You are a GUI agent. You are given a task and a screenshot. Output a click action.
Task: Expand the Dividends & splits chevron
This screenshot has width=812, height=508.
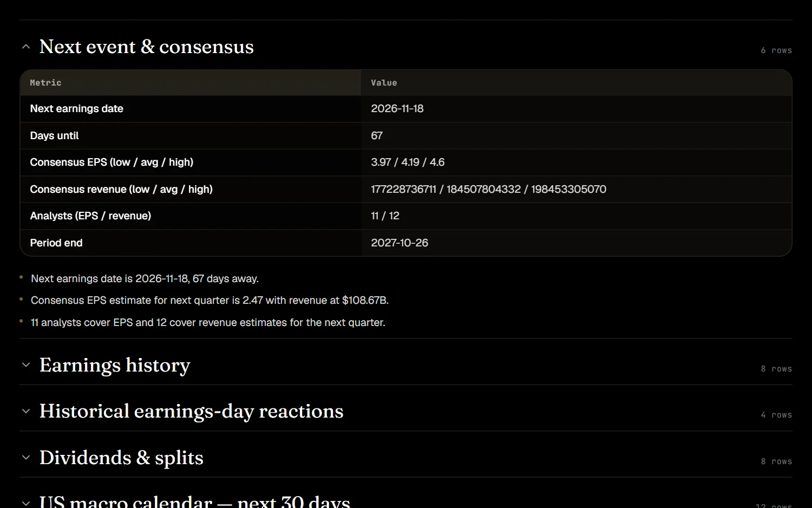pos(26,458)
